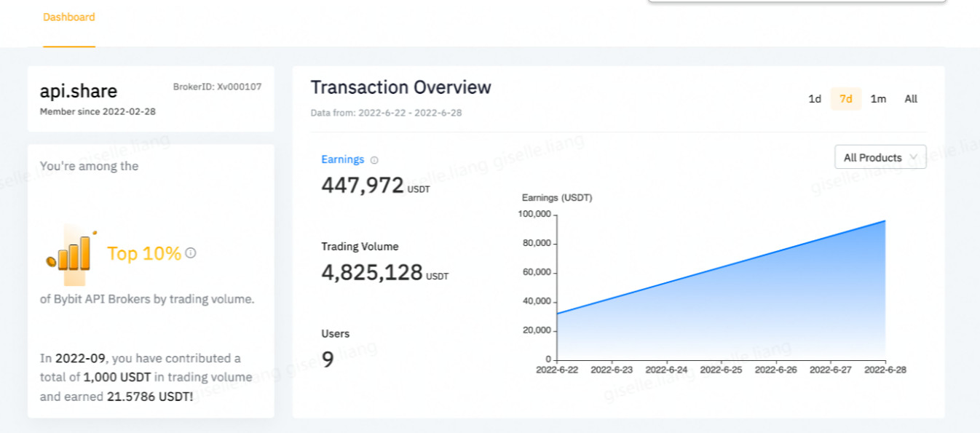Click the 447,972 earnings value
980x433 pixels.
[x=363, y=185]
